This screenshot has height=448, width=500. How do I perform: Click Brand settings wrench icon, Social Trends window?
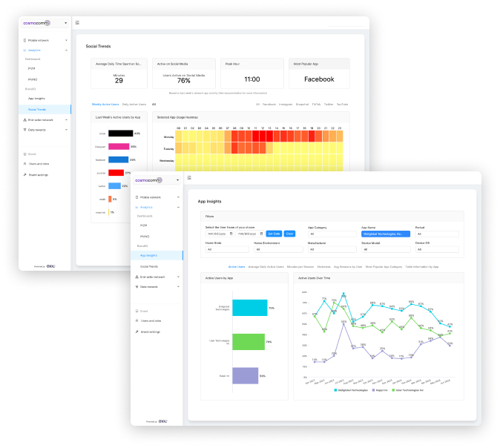pyautogui.click(x=25, y=175)
